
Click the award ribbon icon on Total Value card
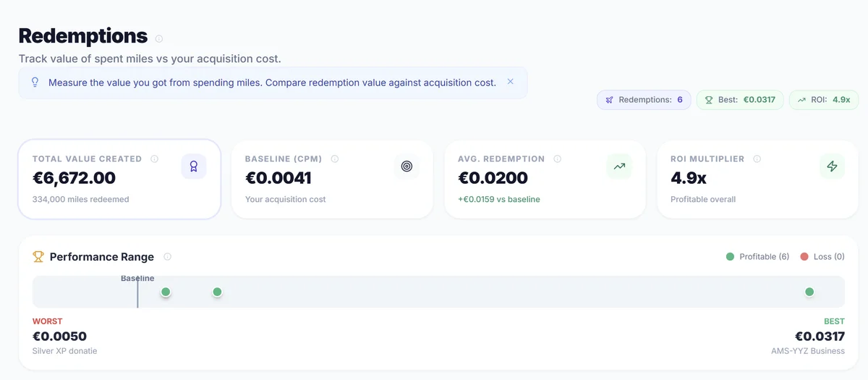(194, 166)
